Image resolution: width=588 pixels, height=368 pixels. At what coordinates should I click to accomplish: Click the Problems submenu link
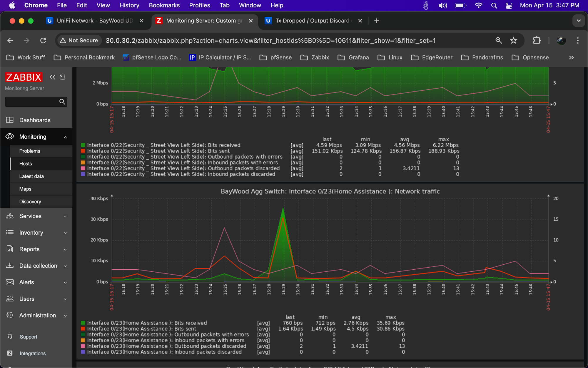pos(30,151)
